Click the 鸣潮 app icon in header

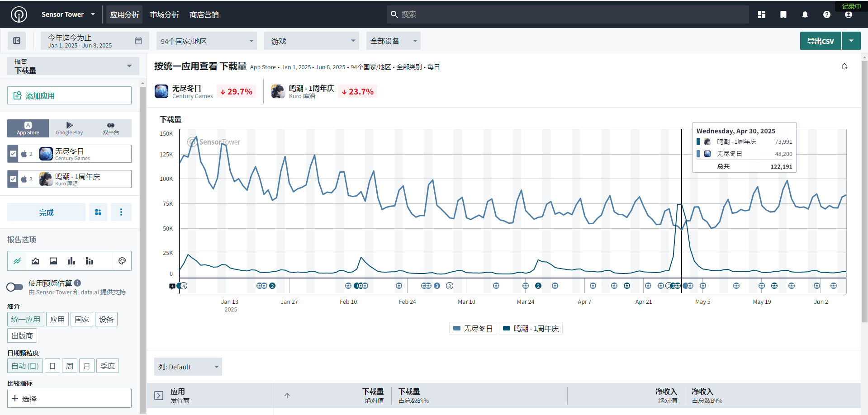pos(278,91)
